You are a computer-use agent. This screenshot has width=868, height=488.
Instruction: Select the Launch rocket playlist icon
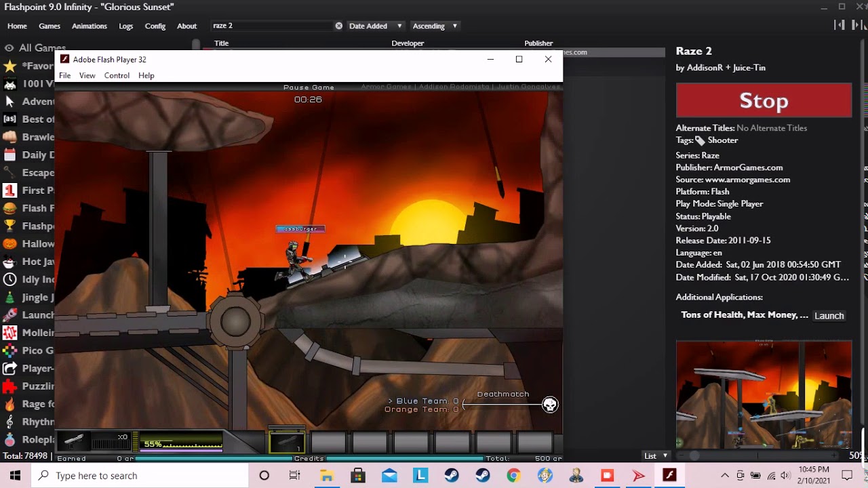pos(9,315)
